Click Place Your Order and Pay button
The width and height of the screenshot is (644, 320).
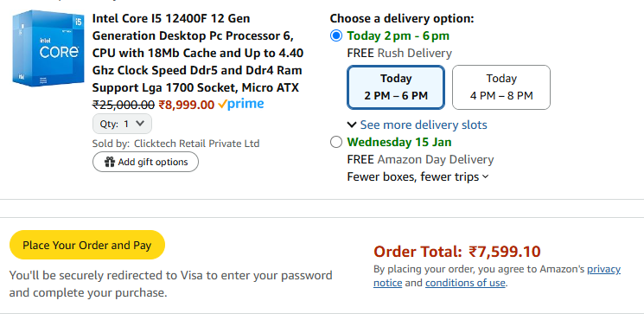pos(87,246)
